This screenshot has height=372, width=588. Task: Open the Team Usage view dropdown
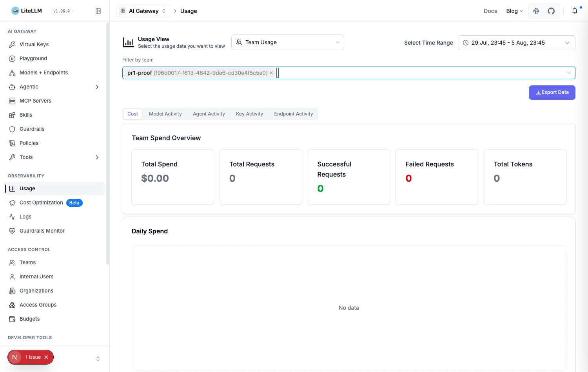point(288,42)
